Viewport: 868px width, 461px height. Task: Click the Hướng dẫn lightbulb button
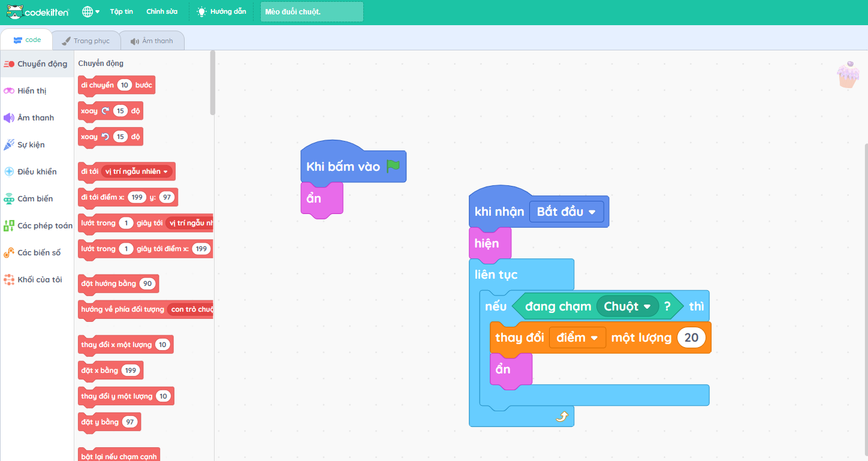[x=221, y=12]
